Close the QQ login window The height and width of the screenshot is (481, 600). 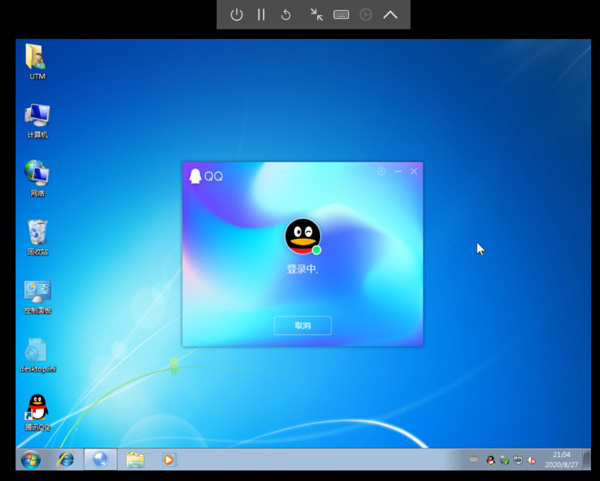tap(414, 171)
